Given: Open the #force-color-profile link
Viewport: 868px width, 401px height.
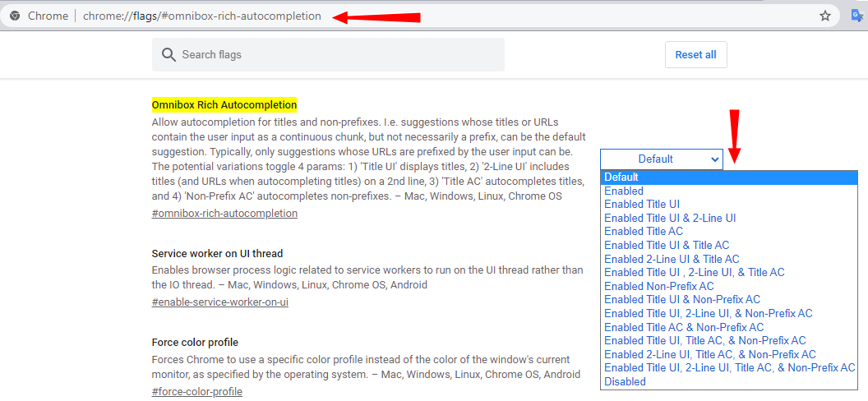Looking at the screenshot, I should pos(197,392).
